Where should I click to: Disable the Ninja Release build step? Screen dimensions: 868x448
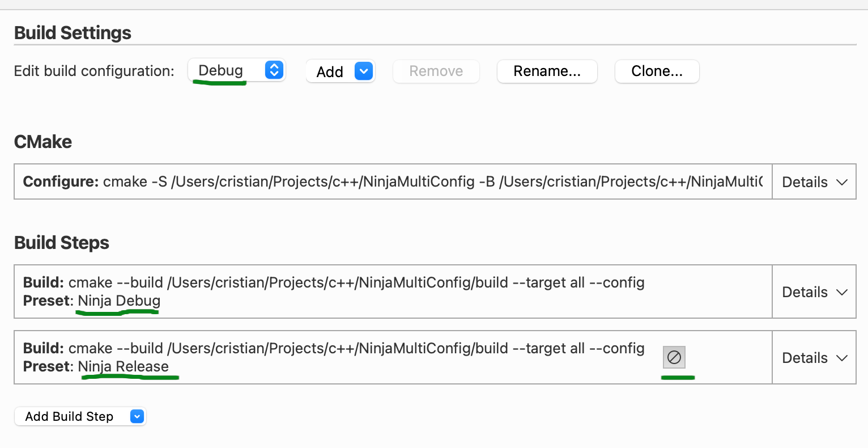pyautogui.click(x=674, y=357)
